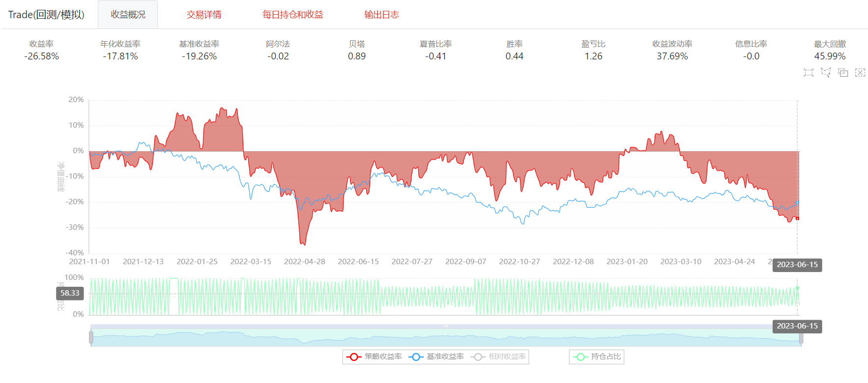868x383 pixels.
Task: Open the 每日持仓和收益 tab
Action: [293, 15]
